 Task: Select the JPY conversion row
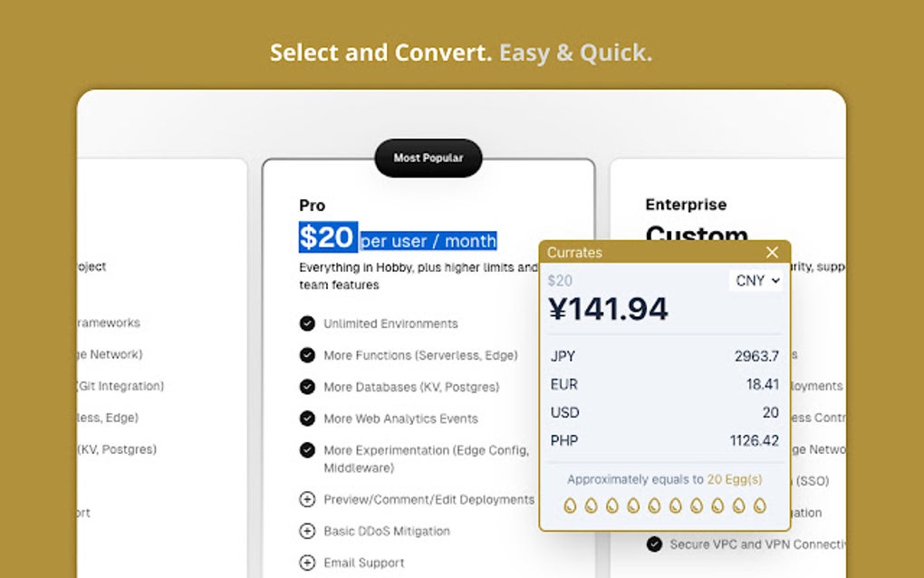pos(666,357)
